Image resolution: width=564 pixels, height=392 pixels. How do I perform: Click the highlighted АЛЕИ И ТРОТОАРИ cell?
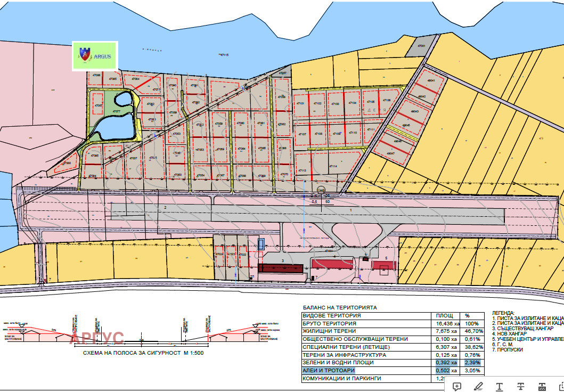click(329, 371)
